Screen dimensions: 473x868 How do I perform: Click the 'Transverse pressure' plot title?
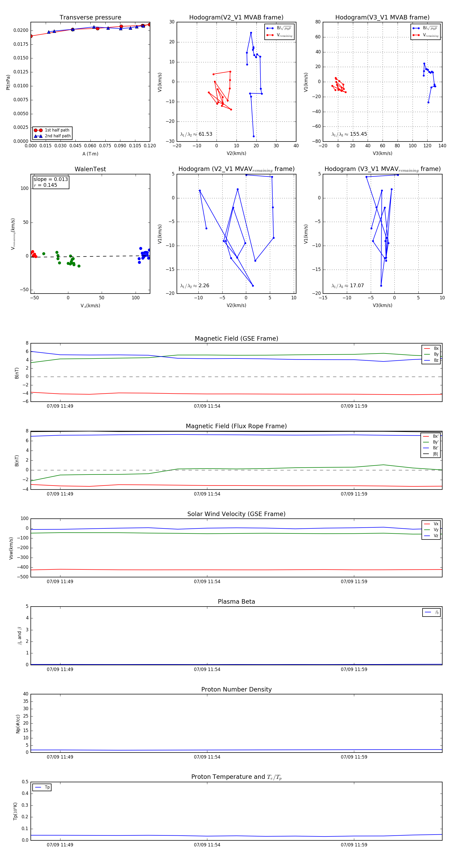tap(90, 18)
